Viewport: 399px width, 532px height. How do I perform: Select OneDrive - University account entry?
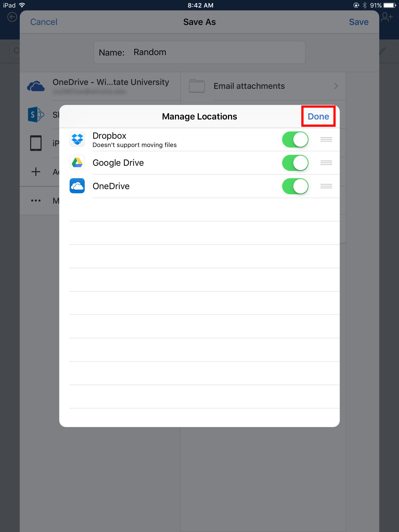(111, 86)
